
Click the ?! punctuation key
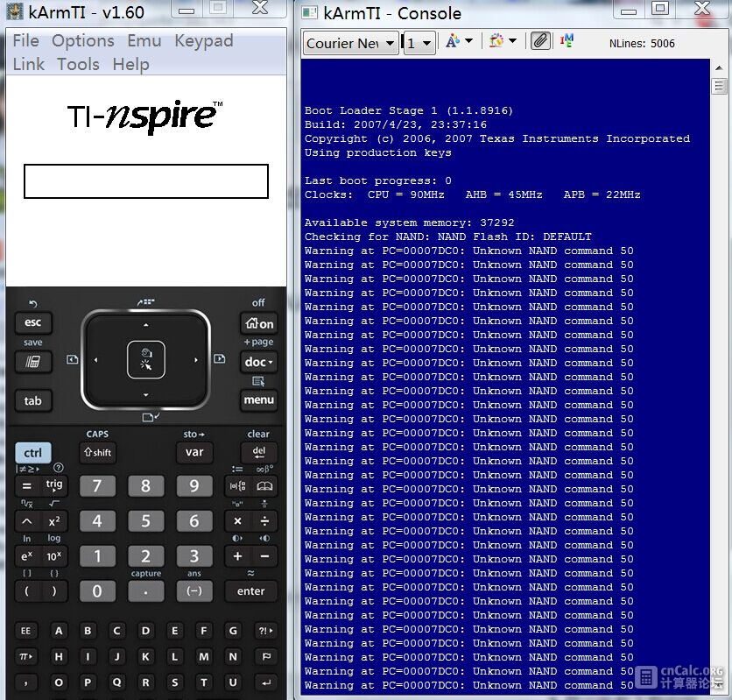tap(266, 631)
